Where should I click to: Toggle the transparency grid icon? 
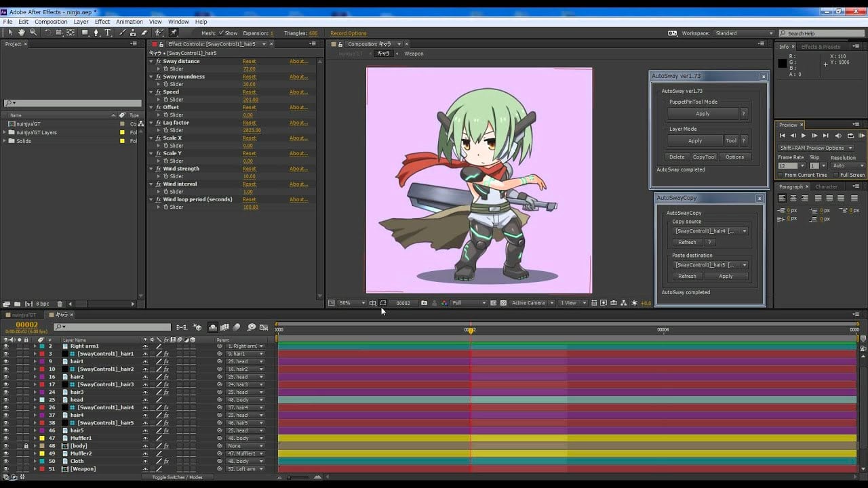pos(503,303)
